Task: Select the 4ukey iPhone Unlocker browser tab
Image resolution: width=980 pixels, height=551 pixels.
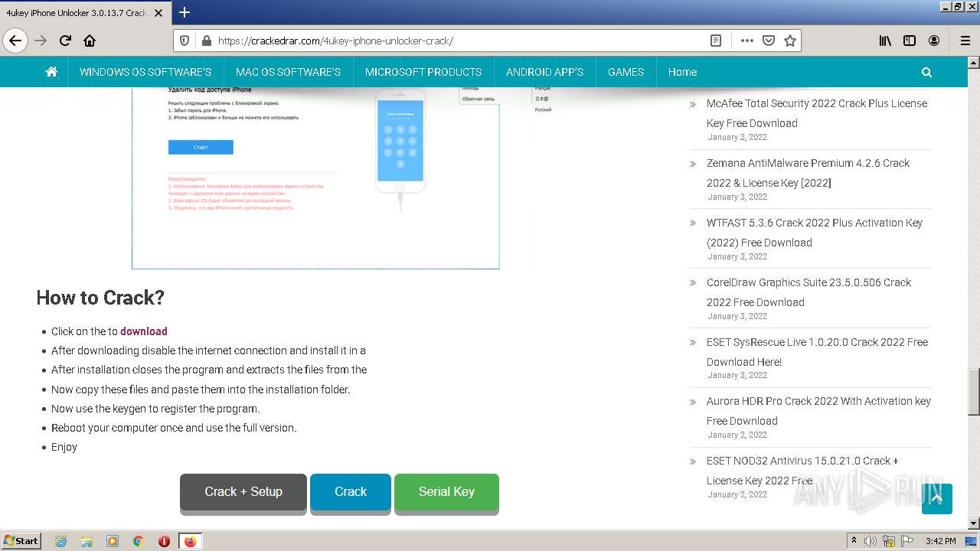Action: [85, 12]
